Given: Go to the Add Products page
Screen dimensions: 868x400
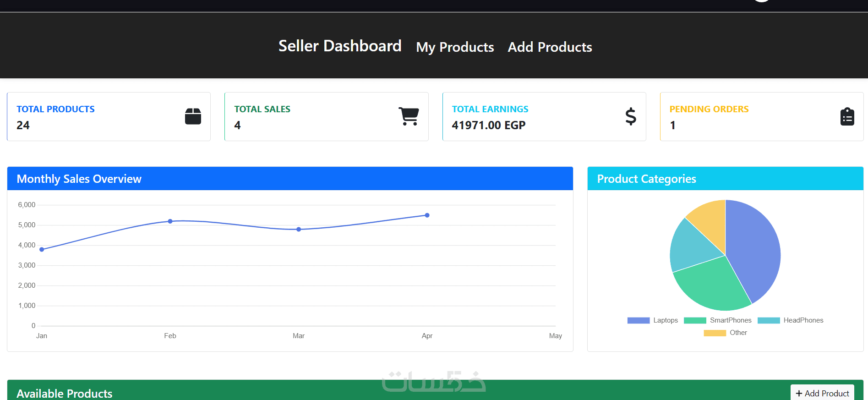Looking at the screenshot, I should pyautogui.click(x=550, y=47).
